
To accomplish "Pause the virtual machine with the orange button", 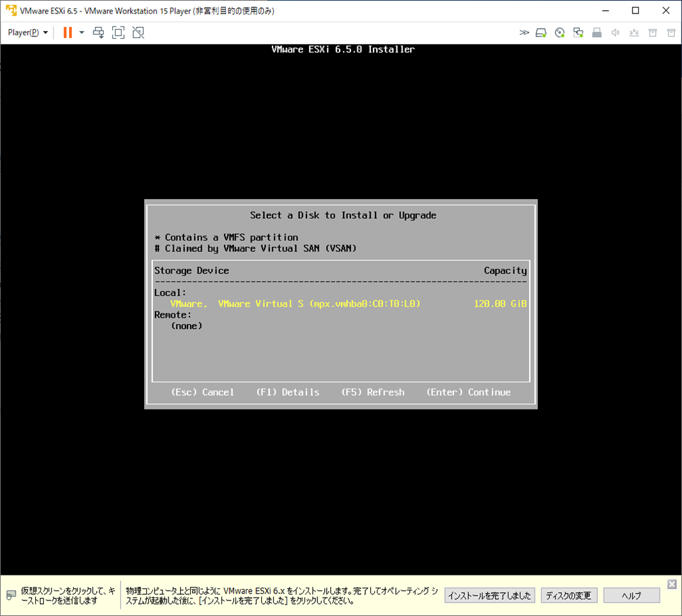I will [x=68, y=32].
